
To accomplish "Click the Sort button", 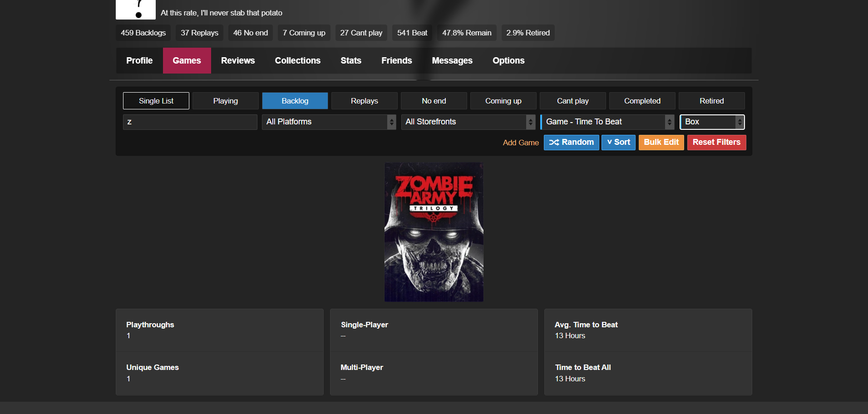I will click(618, 143).
